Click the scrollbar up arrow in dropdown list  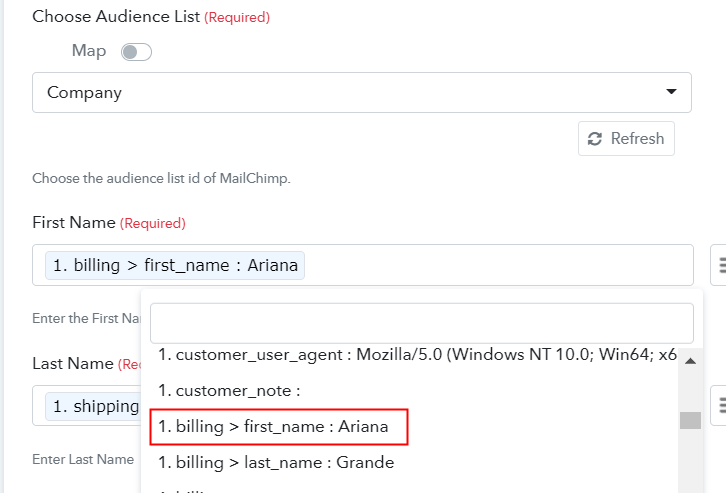[x=690, y=361]
